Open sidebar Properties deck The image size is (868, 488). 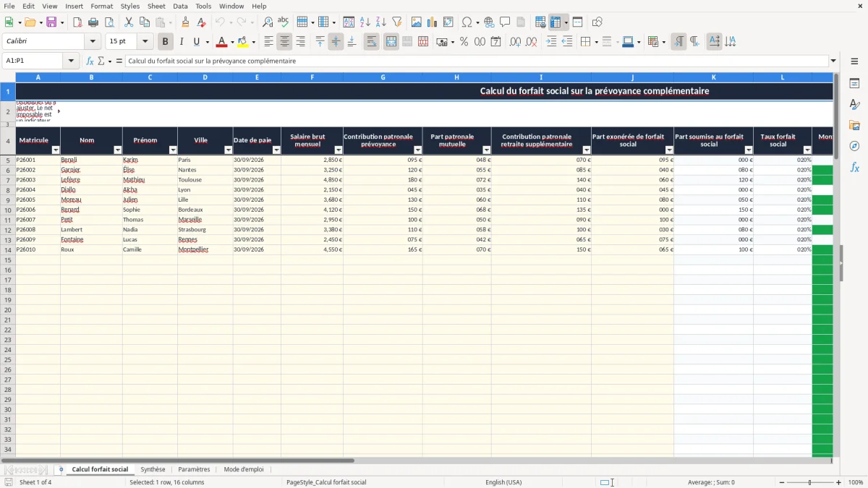854,84
